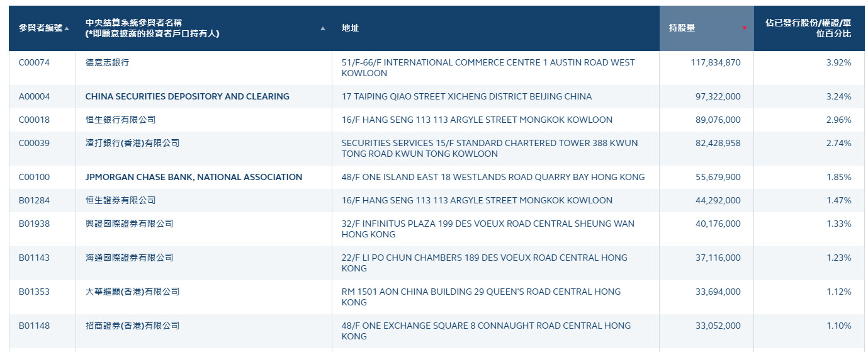Click percentage value 1.10%
Screen dimensions: 868x352
click(x=839, y=326)
